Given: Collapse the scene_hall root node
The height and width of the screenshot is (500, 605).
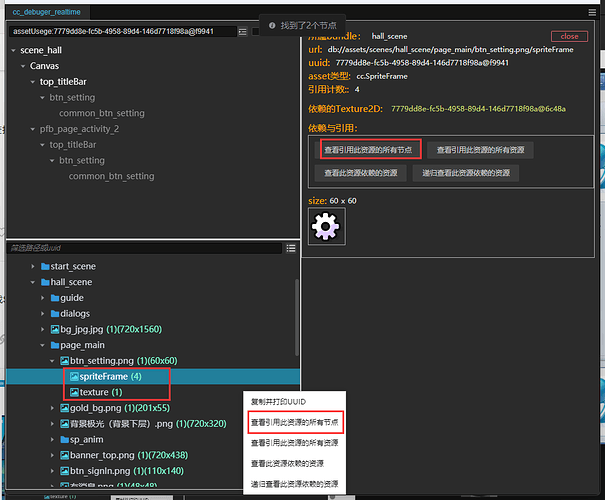Looking at the screenshot, I should (14, 51).
